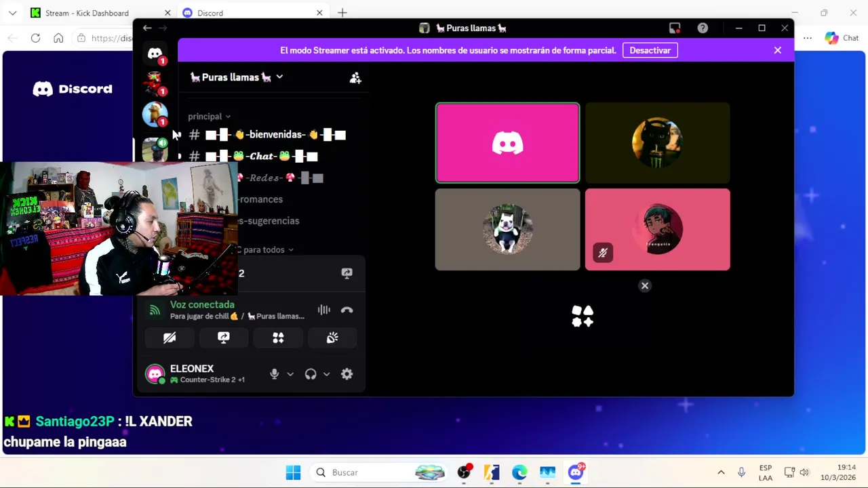
Task: Select the muted pink anime avatar tile
Action: click(x=657, y=230)
